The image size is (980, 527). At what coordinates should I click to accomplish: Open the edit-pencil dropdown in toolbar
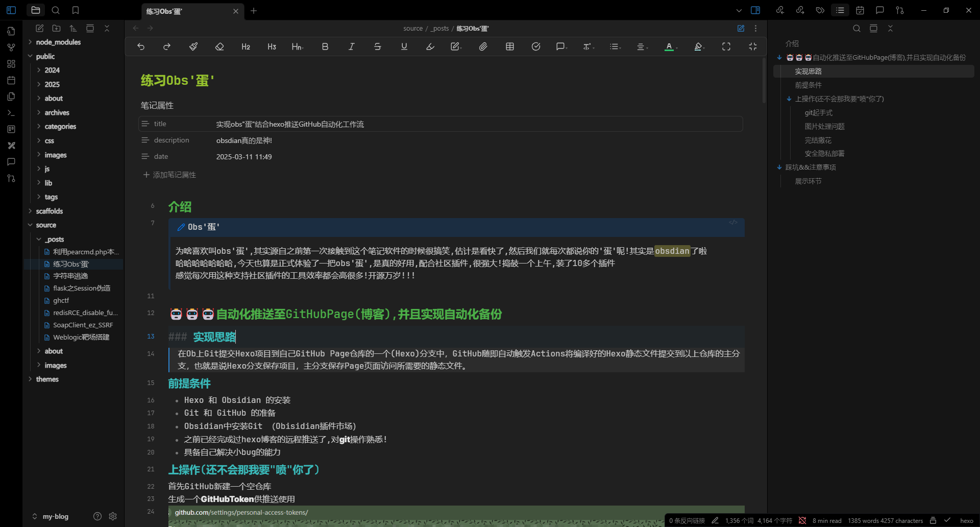456,46
